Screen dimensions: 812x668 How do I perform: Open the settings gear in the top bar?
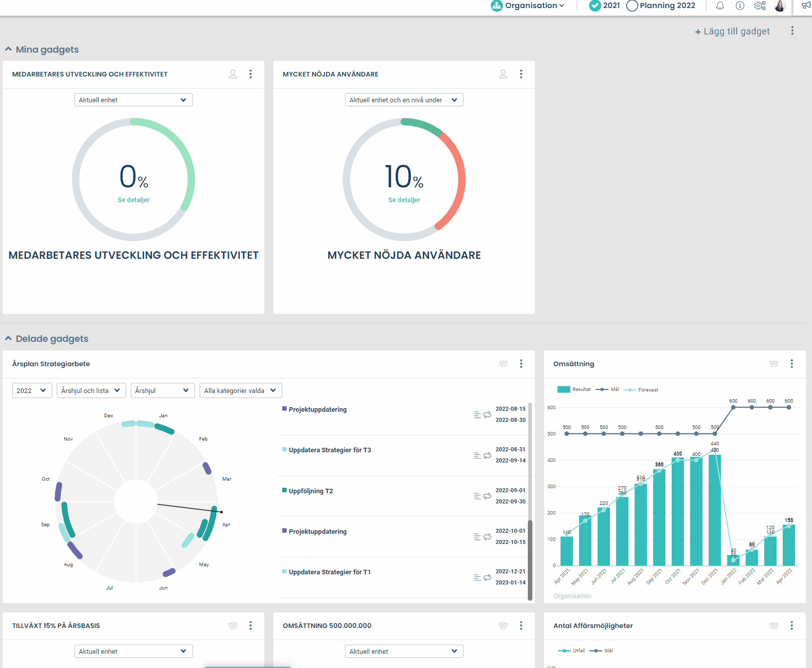759,6
